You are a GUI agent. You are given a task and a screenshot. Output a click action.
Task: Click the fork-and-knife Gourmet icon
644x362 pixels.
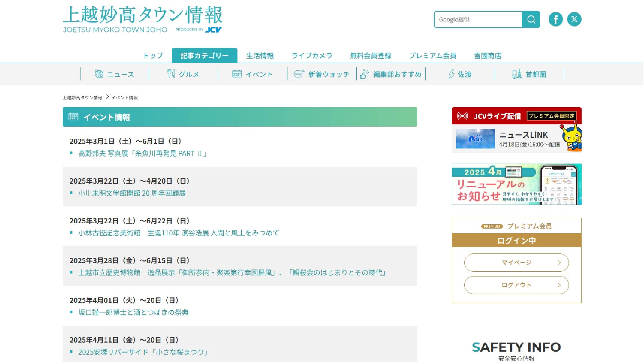[x=171, y=74]
